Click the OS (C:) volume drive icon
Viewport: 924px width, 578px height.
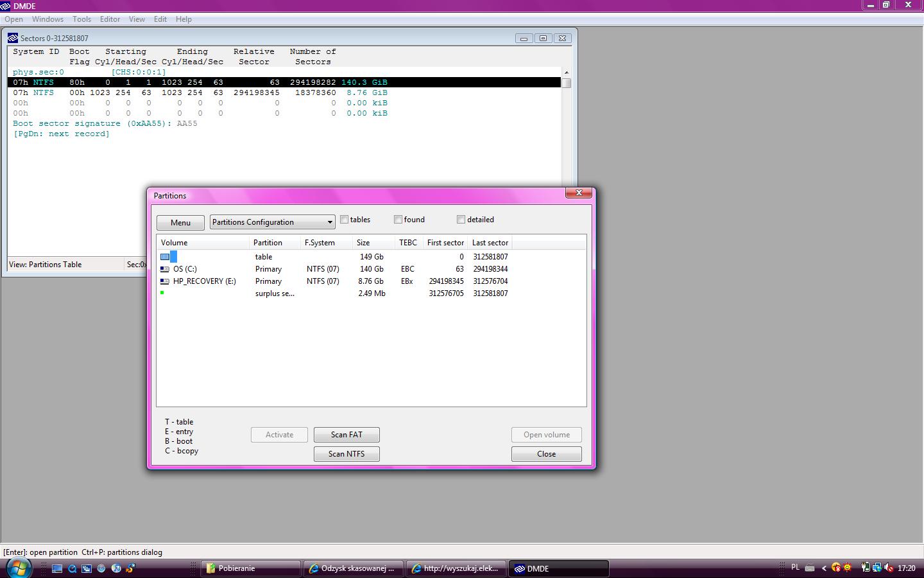coord(165,269)
